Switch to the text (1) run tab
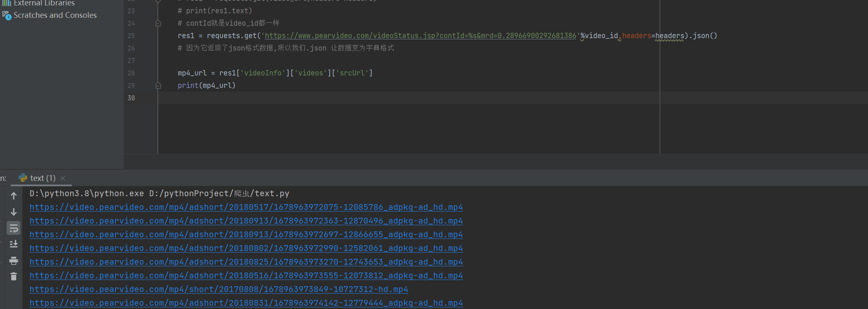This screenshot has height=309, width=868. click(42, 178)
